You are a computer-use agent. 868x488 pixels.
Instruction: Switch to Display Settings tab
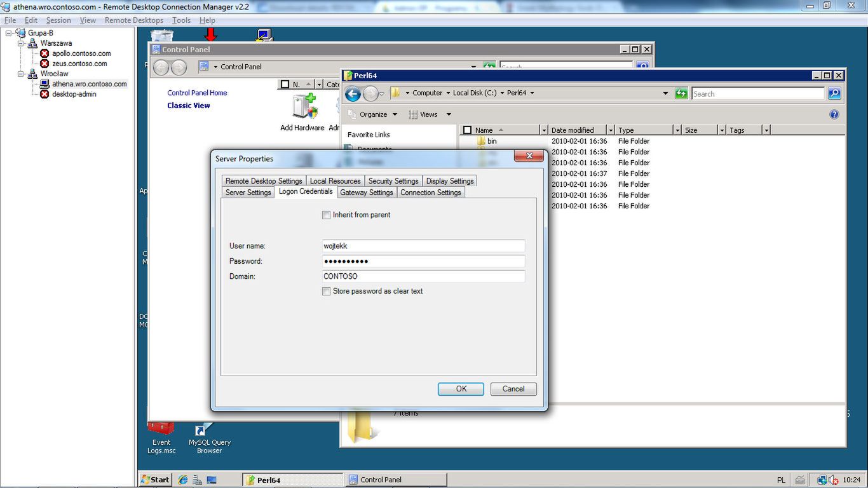click(x=450, y=181)
